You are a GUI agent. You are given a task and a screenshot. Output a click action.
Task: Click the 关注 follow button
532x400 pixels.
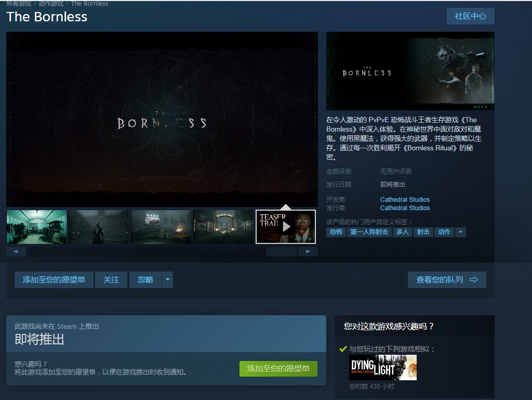111,280
